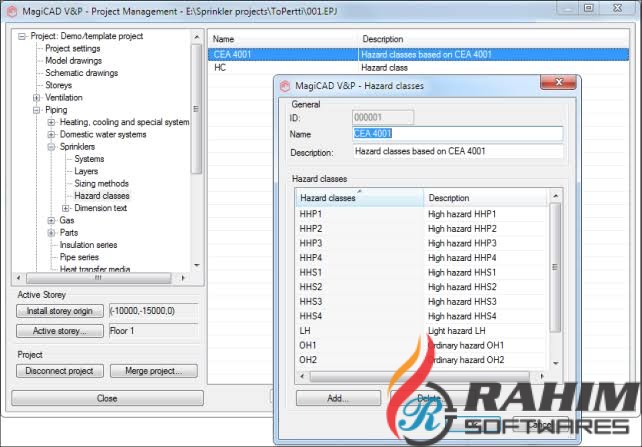The image size is (642, 447).
Task: Click the Description field in Hazard classes dialog
Action: [457, 151]
